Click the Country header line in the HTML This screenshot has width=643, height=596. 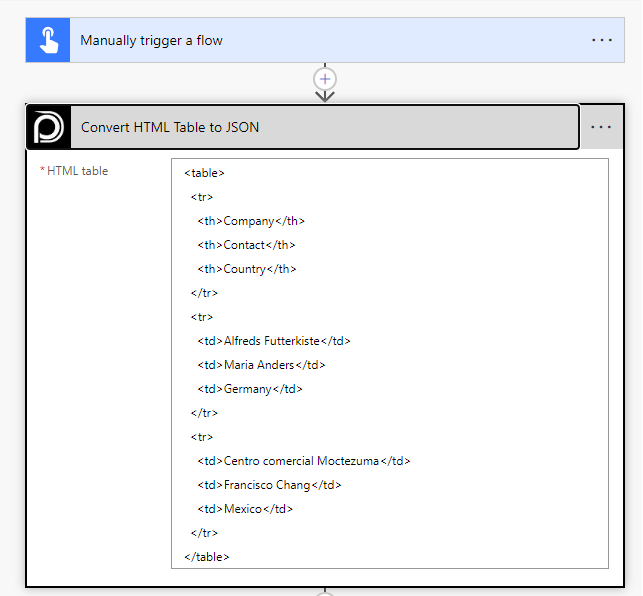click(247, 269)
